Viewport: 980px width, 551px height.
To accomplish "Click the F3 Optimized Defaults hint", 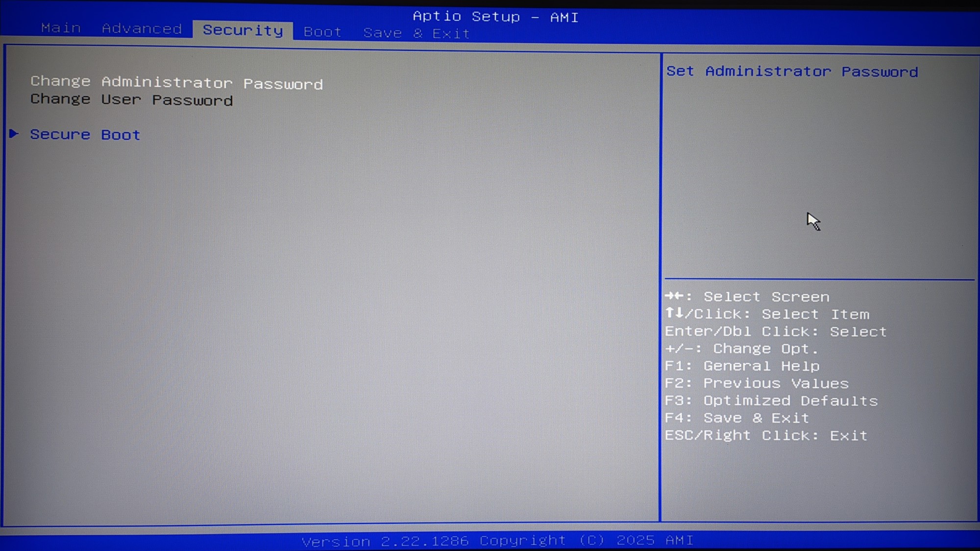I will coord(771,401).
